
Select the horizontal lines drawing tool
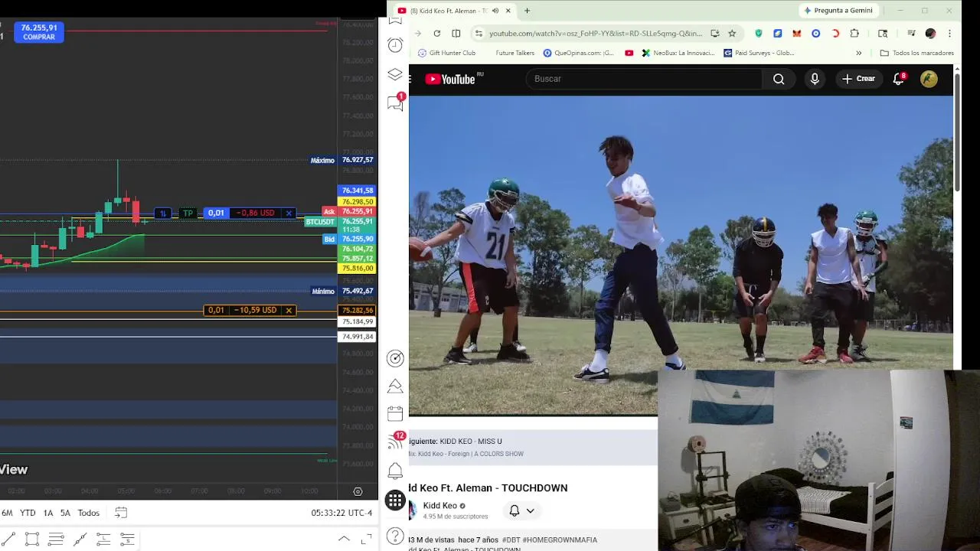point(56,540)
